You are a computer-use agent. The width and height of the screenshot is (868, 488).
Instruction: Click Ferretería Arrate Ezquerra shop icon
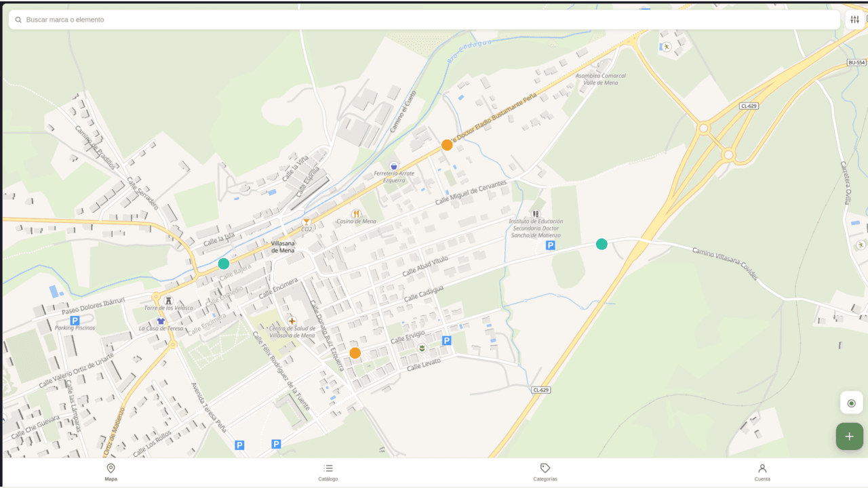394,166
